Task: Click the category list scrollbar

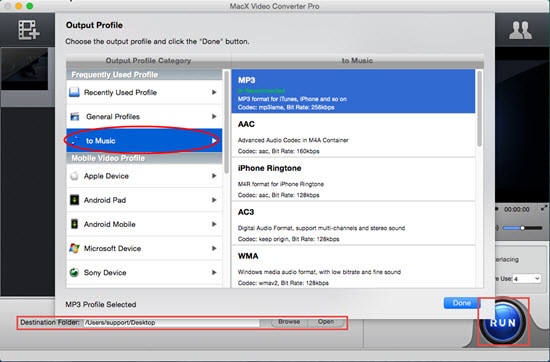Action: [227, 122]
